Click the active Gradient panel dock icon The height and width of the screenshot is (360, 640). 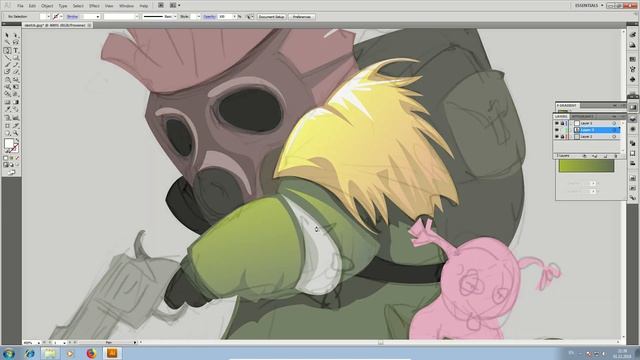[633, 107]
